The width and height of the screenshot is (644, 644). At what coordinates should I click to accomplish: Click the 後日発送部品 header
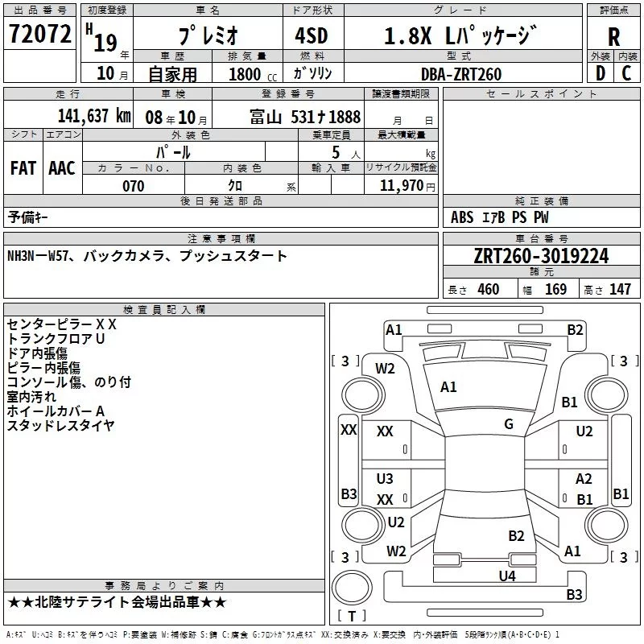(x=221, y=201)
